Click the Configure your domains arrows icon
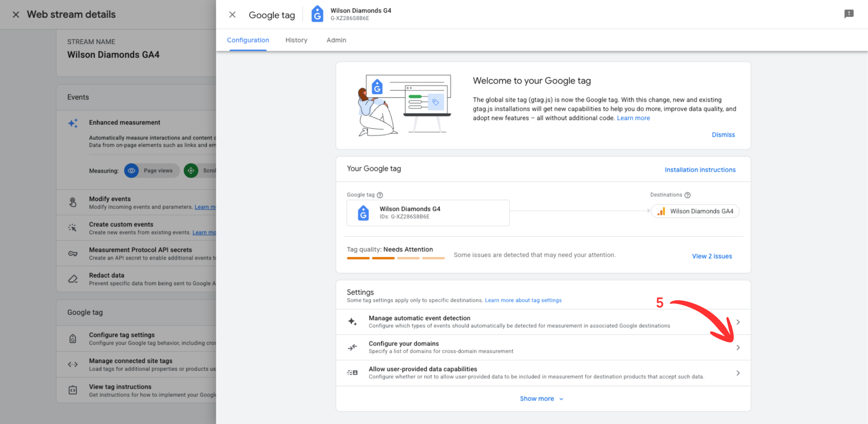868x424 pixels. (352, 347)
